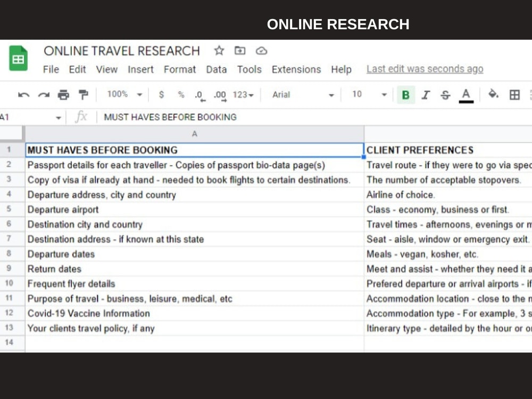532x399 pixels.
Task: Select cell 'Destination city and country'
Action: pyautogui.click(x=194, y=225)
